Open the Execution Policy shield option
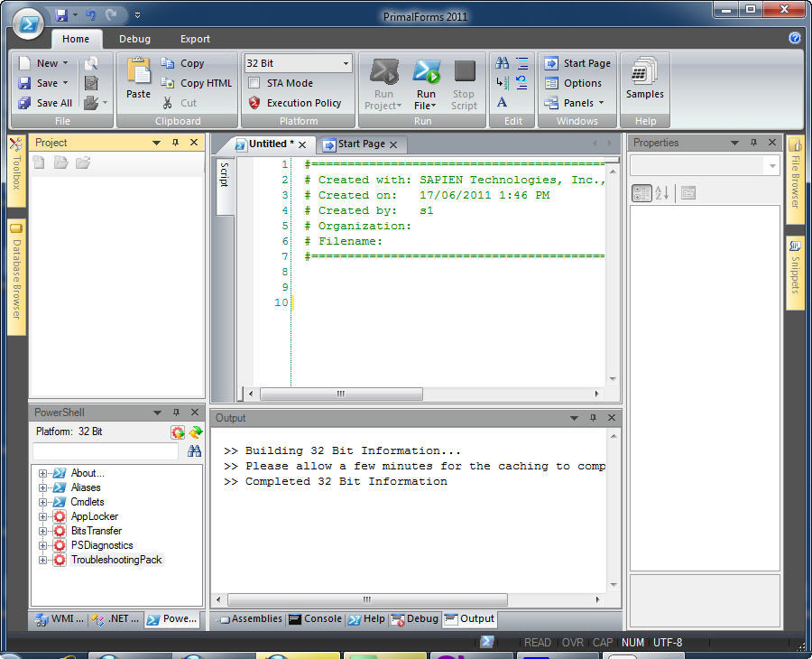Viewport: 812px width, 659px height. click(294, 103)
